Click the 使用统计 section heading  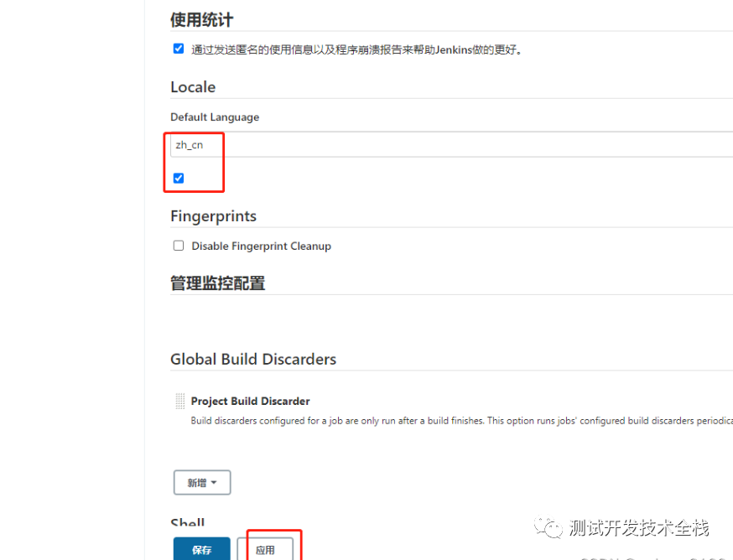pos(201,19)
